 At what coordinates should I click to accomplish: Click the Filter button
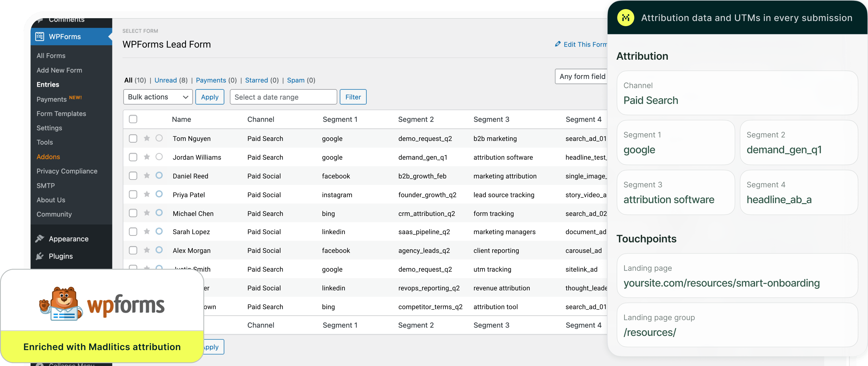353,97
